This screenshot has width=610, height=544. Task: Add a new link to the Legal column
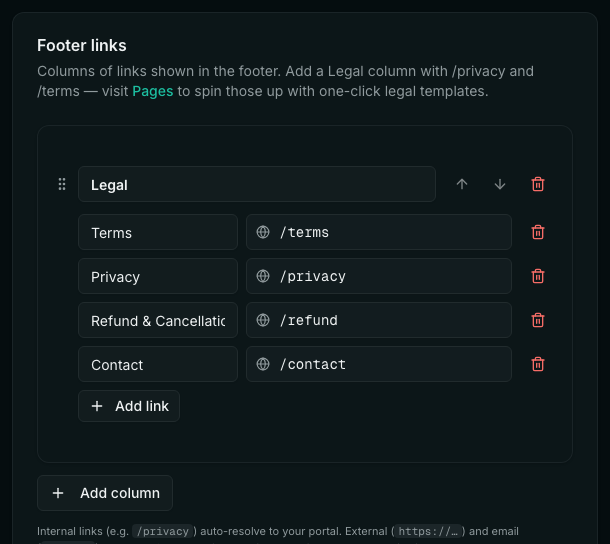tap(129, 406)
